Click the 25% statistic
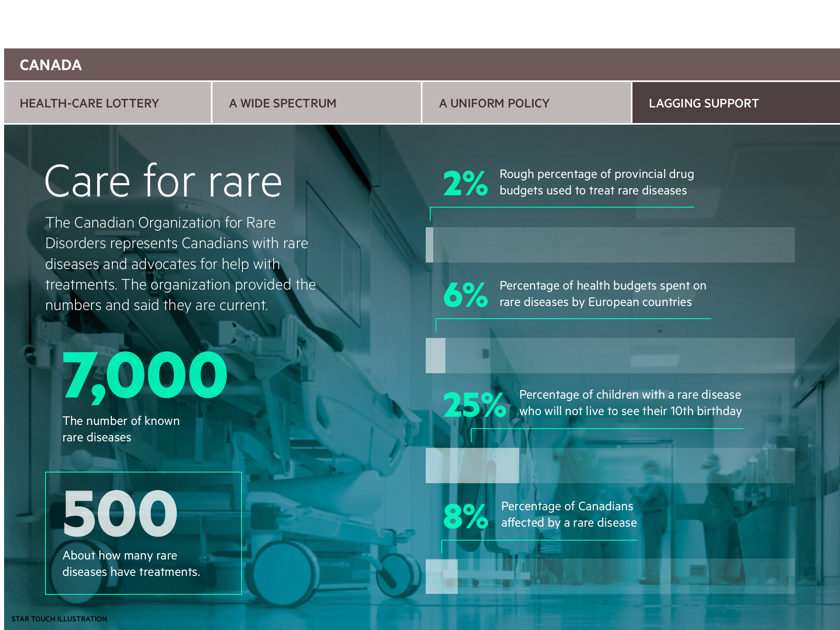Image resolution: width=840 pixels, height=630 pixels. point(475,405)
